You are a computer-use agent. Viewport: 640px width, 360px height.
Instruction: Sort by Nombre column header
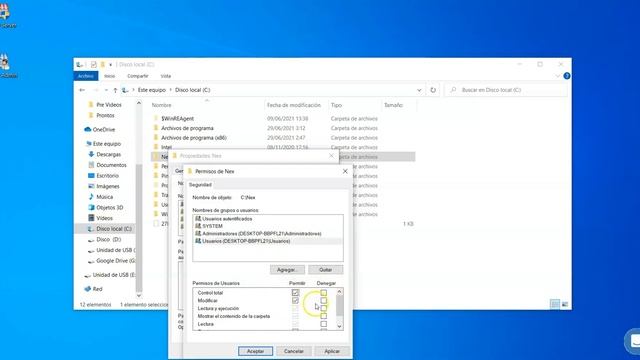(x=207, y=105)
